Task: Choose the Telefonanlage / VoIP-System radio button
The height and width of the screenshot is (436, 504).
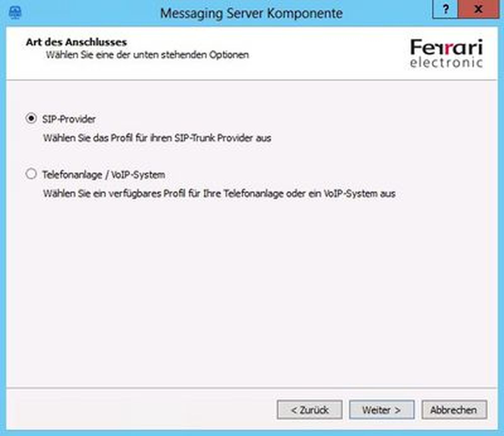Action: click(31, 174)
